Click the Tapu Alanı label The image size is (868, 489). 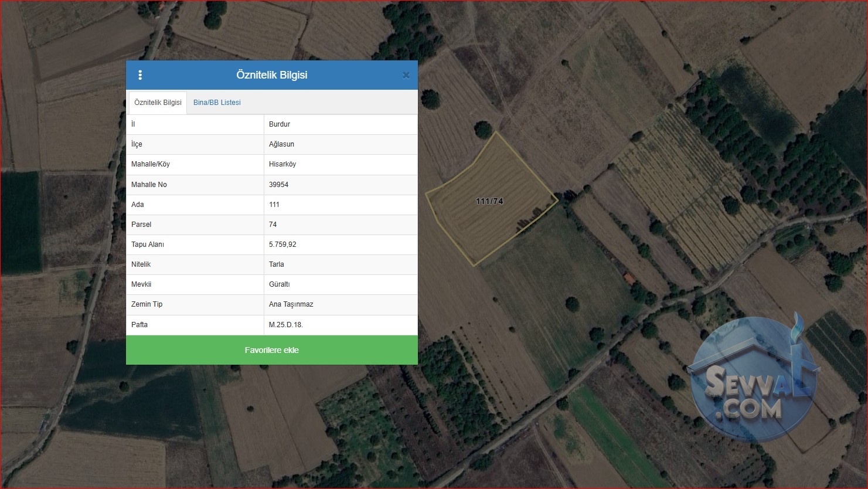pos(148,244)
